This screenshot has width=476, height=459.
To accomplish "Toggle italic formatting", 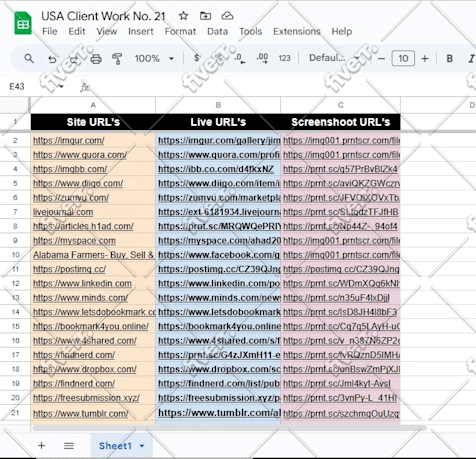I will pyautogui.click(x=471, y=59).
